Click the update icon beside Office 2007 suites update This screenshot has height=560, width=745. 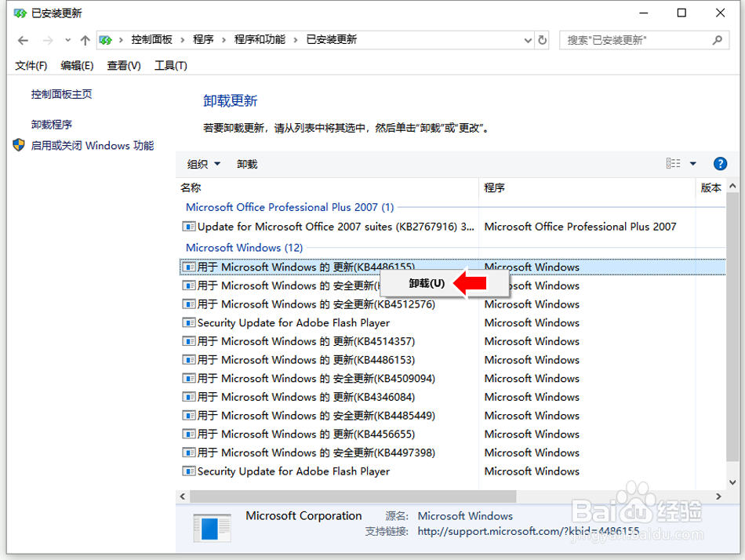pyautogui.click(x=189, y=227)
